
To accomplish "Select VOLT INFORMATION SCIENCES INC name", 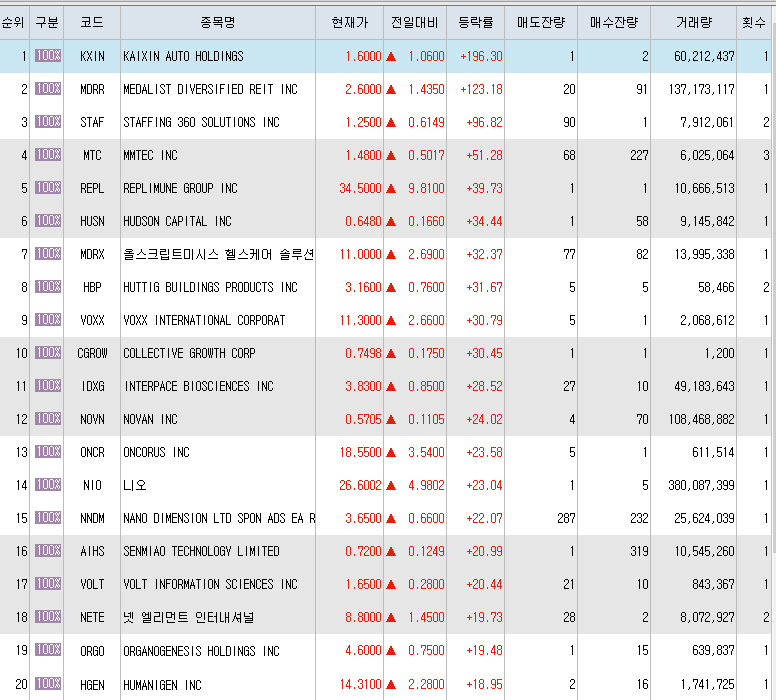I will pyautogui.click(x=210, y=585).
